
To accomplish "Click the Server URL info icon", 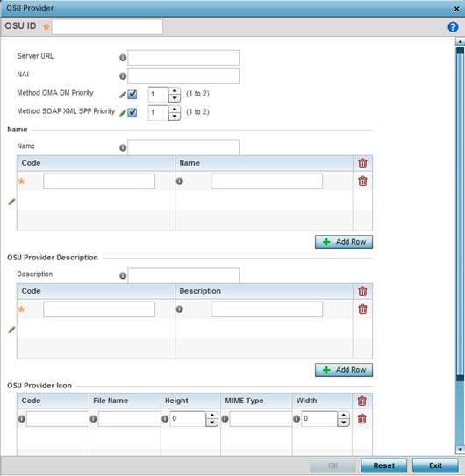I will click(x=123, y=58).
